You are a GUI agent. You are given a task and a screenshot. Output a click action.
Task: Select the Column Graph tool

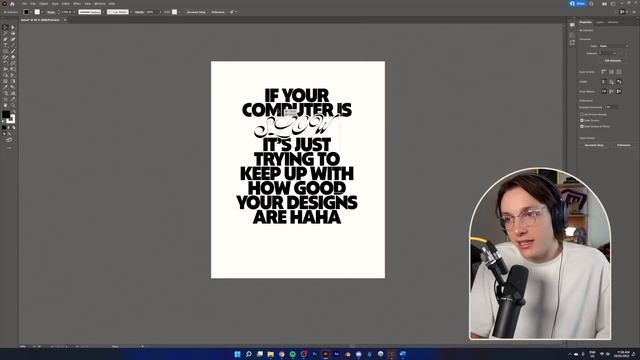(13, 93)
